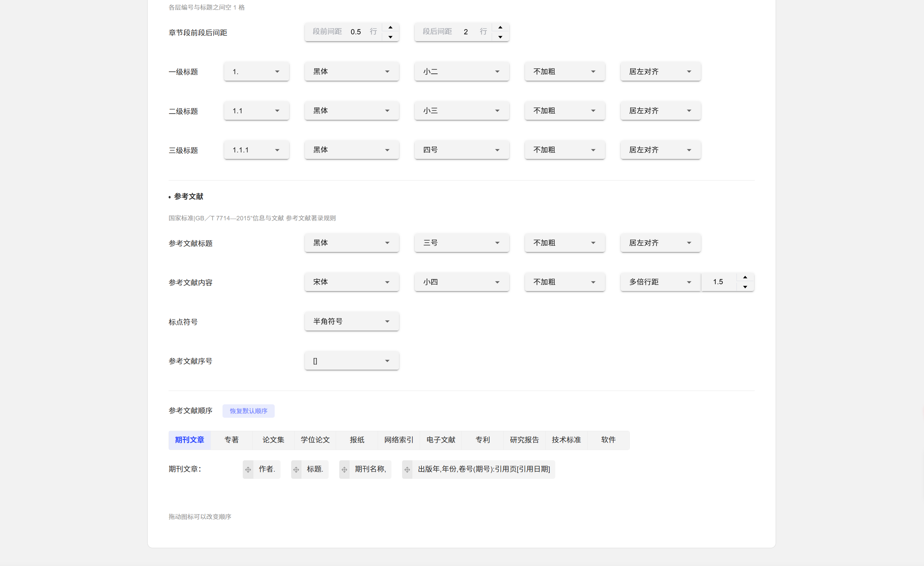Switch to the 学位论文 tab

tap(315, 440)
